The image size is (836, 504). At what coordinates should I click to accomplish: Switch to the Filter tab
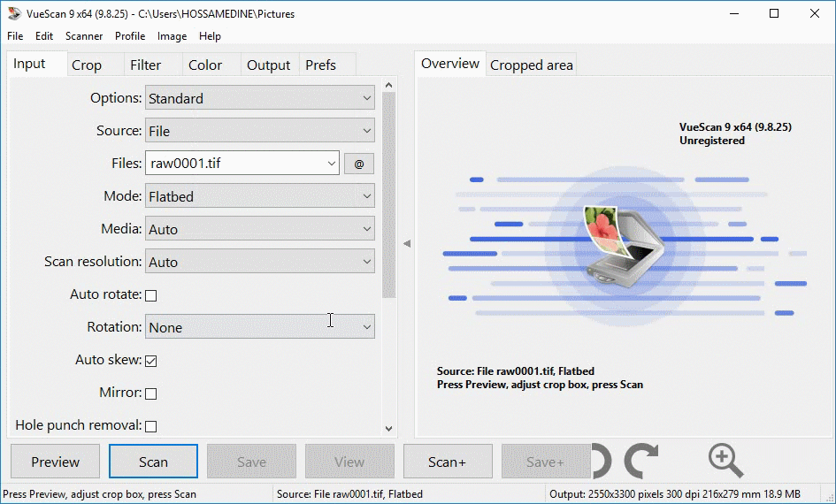tap(154, 65)
